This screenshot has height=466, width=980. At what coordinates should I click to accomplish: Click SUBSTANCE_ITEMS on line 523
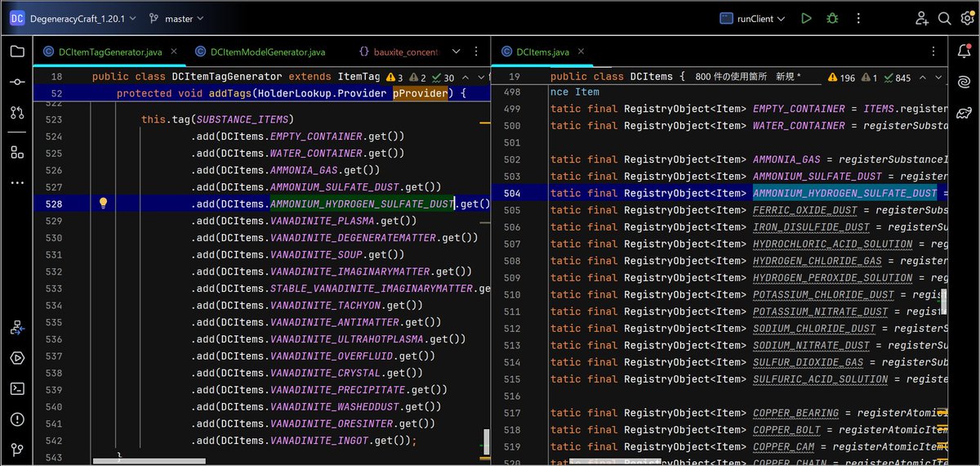click(x=242, y=119)
